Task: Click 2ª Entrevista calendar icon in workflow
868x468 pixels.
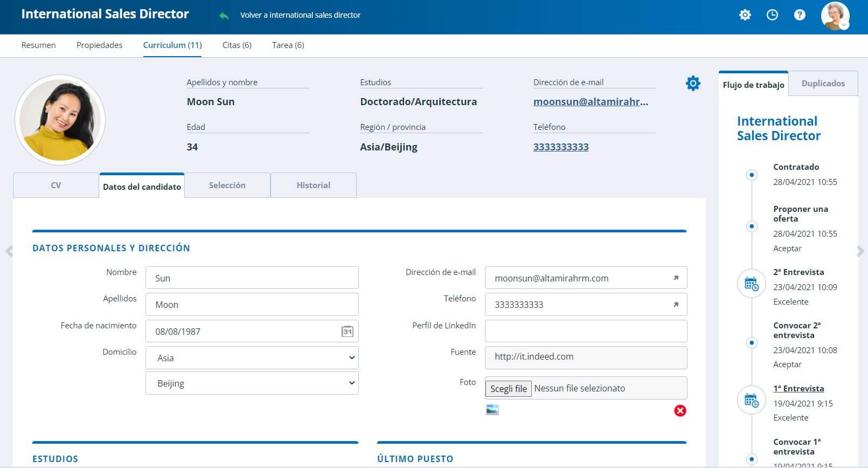Action: (751, 284)
